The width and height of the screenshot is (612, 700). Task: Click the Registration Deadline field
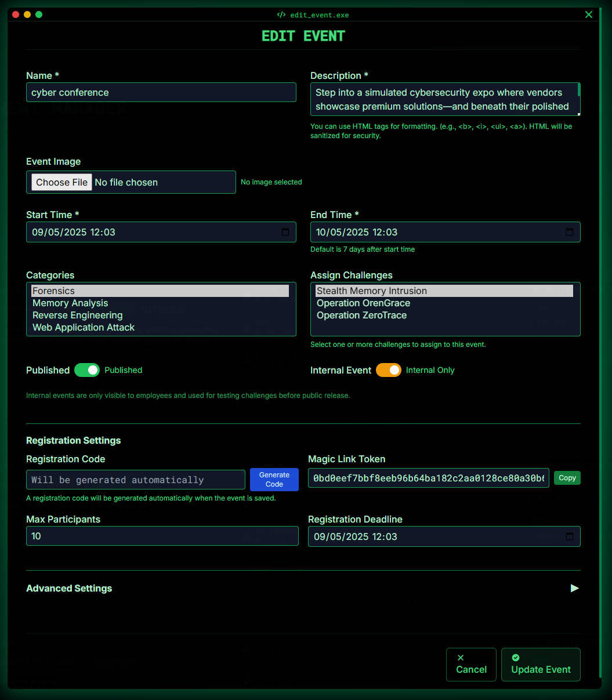pyautogui.click(x=444, y=536)
